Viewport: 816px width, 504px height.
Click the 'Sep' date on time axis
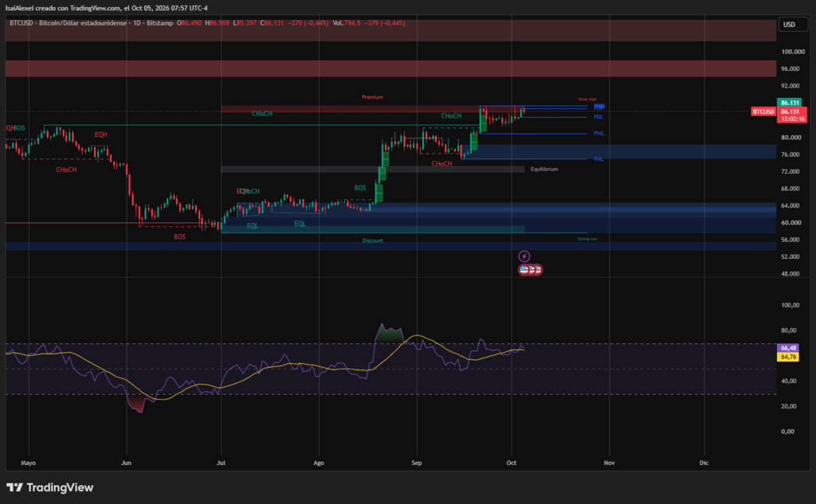pyautogui.click(x=416, y=463)
